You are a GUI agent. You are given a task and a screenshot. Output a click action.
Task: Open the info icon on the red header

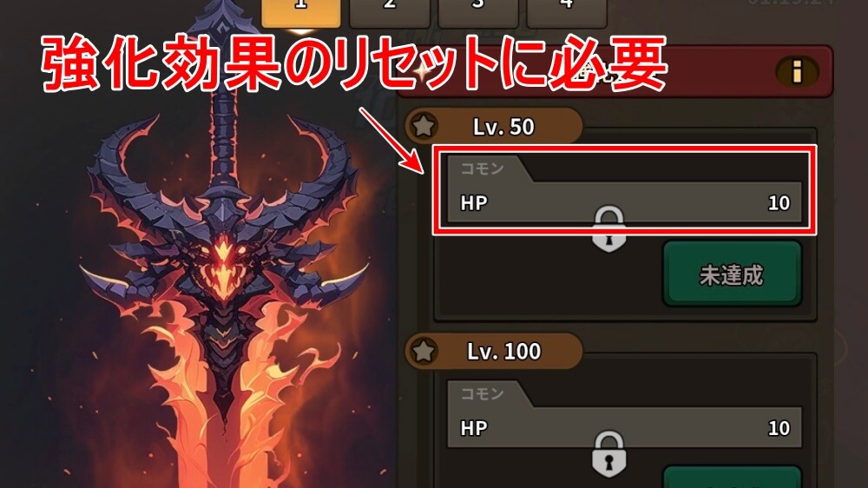tap(797, 71)
